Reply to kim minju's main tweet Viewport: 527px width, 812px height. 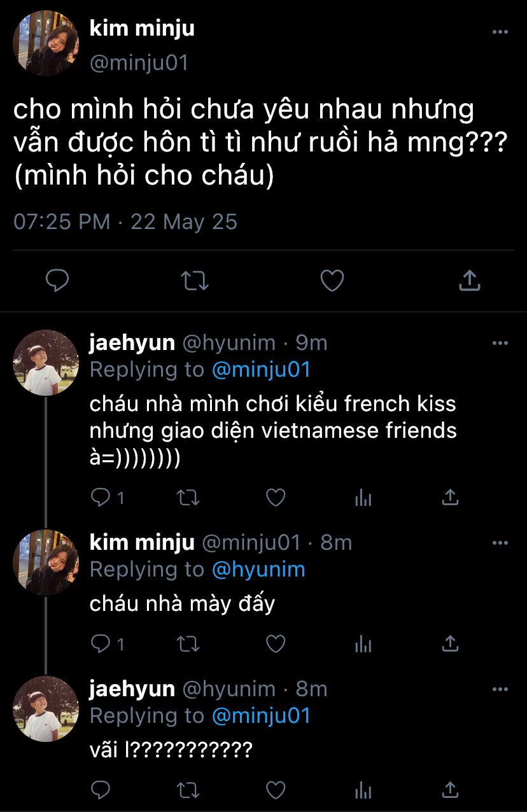[57, 280]
